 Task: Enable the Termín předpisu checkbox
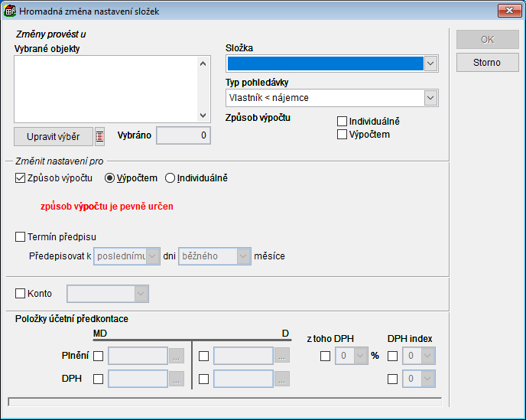click(21, 236)
